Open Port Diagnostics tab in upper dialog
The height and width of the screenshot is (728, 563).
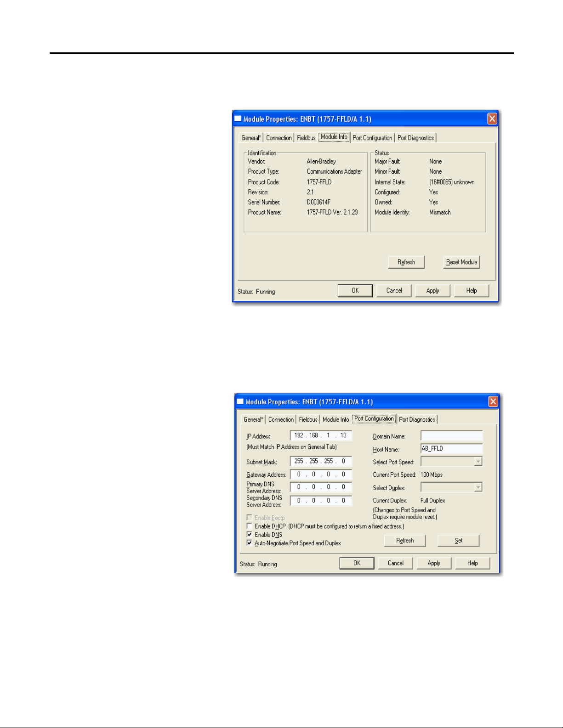(x=415, y=138)
